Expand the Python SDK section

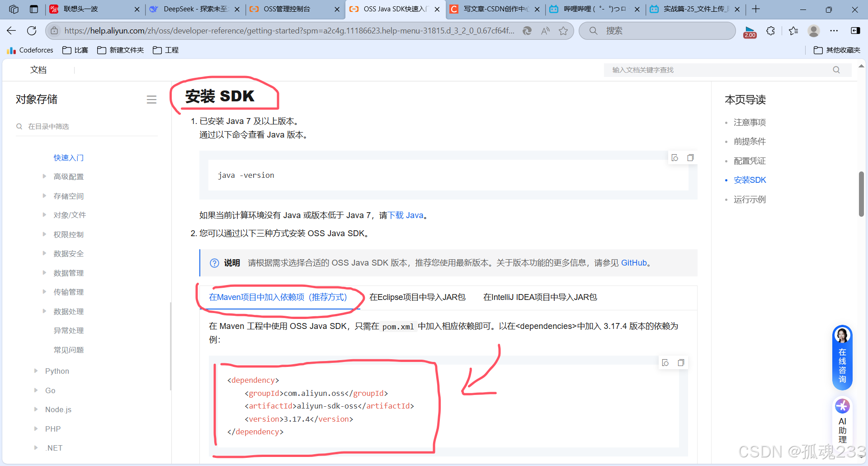click(36, 371)
